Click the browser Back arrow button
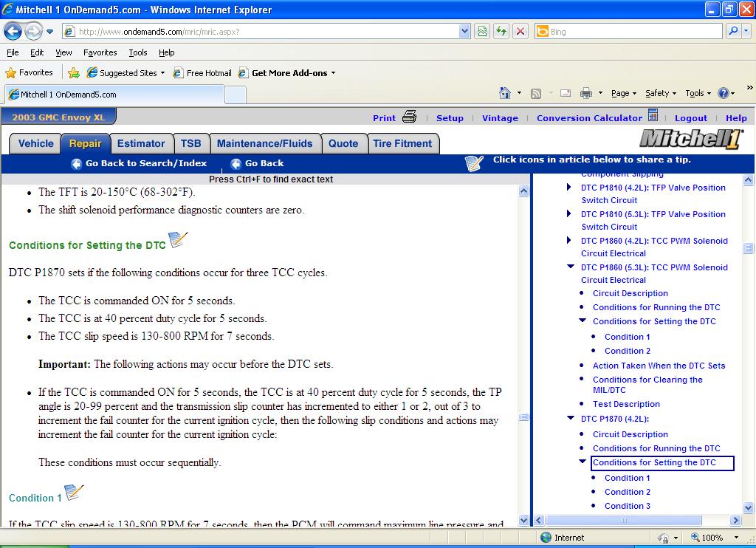This screenshot has width=756, height=548. (x=13, y=32)
